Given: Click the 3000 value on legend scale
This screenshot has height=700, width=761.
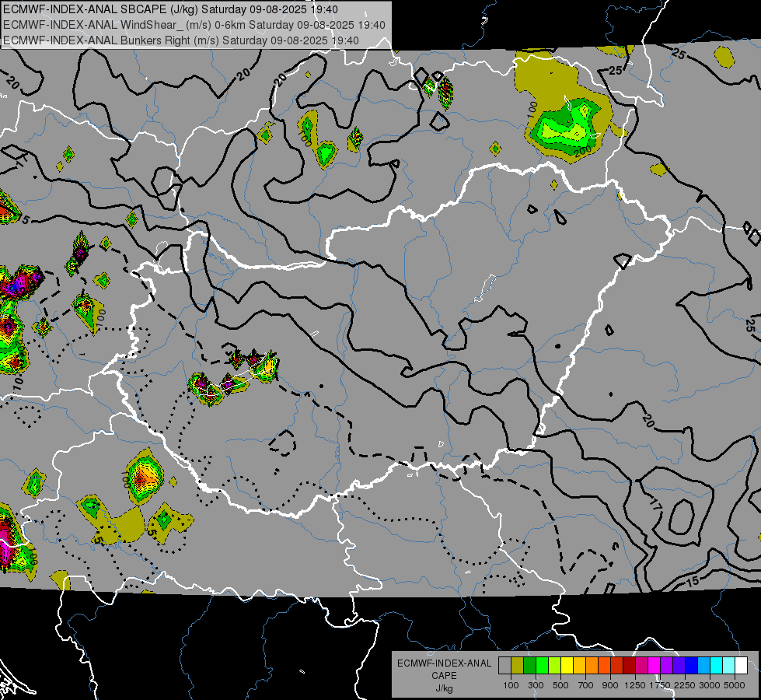Looking at the screenshot, I should point(710,685).
